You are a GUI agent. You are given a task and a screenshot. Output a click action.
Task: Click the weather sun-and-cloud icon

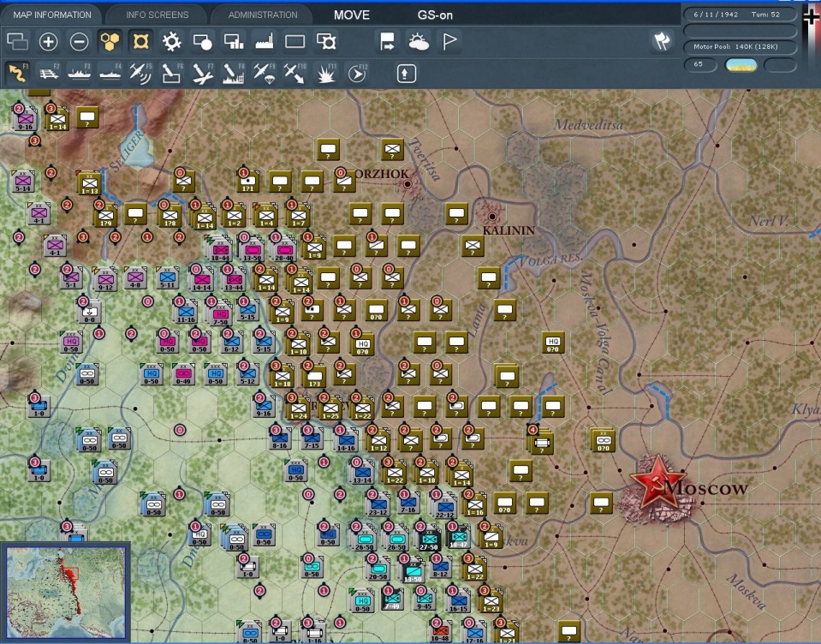tap(419, 41)
